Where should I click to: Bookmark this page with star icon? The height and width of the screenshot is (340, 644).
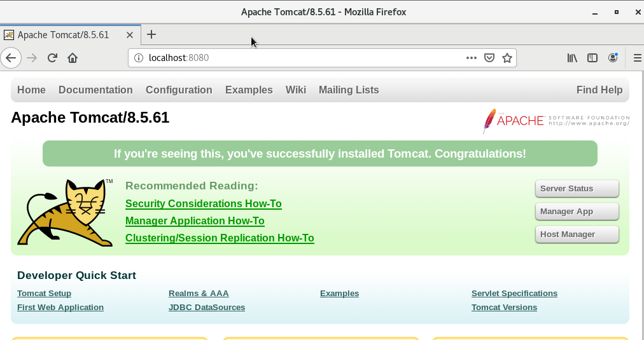[x=507, y=58]
